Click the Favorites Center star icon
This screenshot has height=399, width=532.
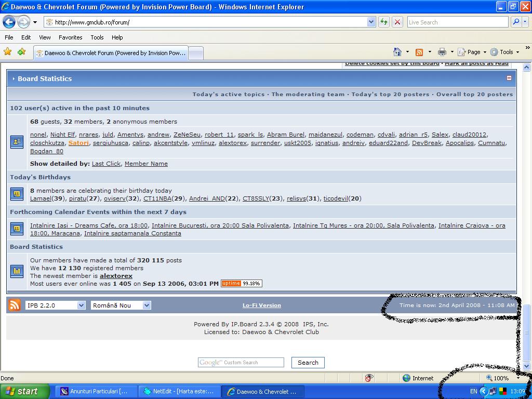7,52
